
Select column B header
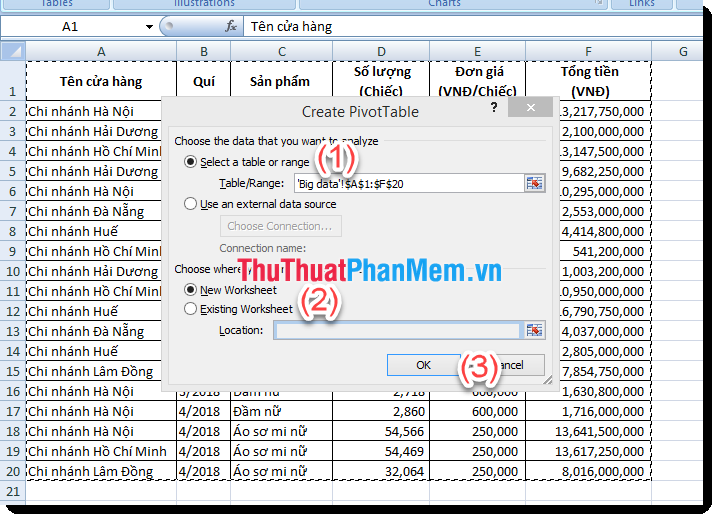pyautogui.click(x=204, y=51)
